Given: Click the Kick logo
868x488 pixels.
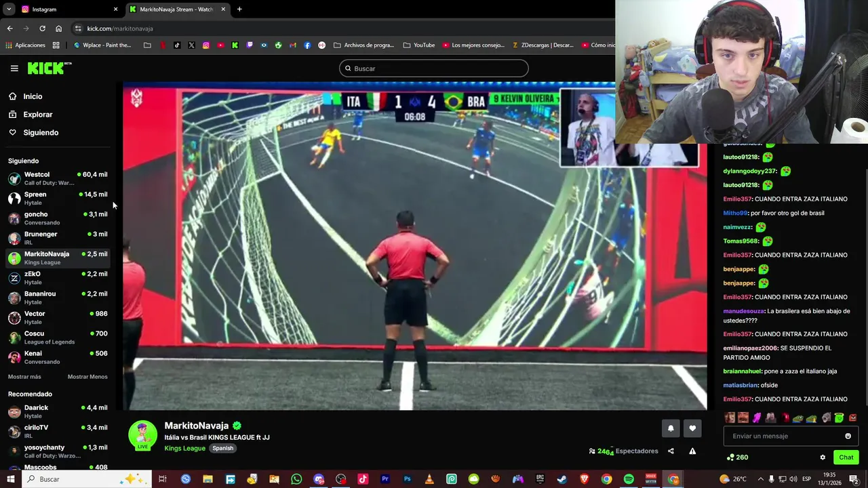Looking at the screenshot, I should point(50,68).
